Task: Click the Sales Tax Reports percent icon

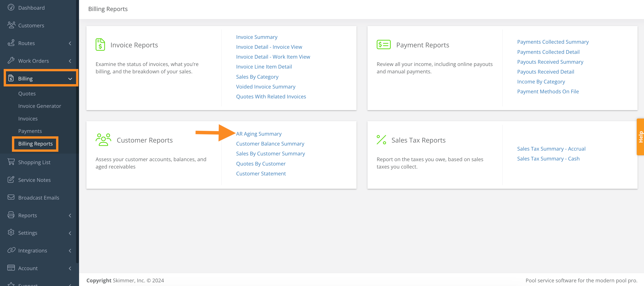Action: 381,140
